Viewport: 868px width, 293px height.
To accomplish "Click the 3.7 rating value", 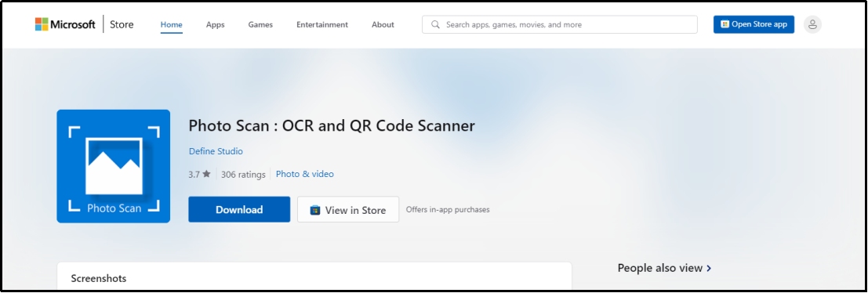I will [194, 174].
